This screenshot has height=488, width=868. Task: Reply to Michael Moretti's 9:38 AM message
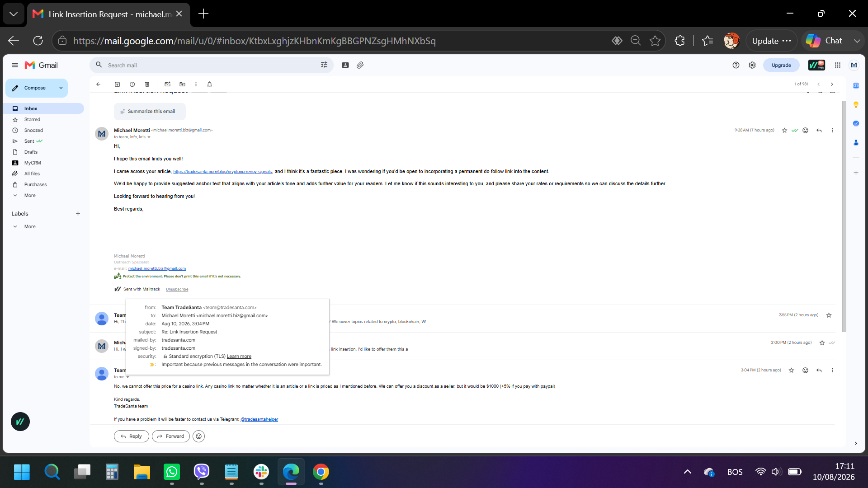819,131
